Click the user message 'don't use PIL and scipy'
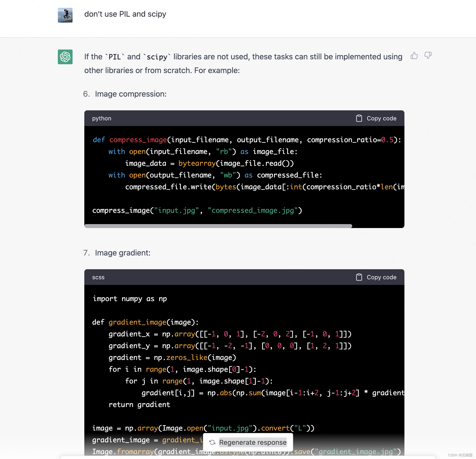The height and width of the screenshot is (459, 476). click(125, 14)
